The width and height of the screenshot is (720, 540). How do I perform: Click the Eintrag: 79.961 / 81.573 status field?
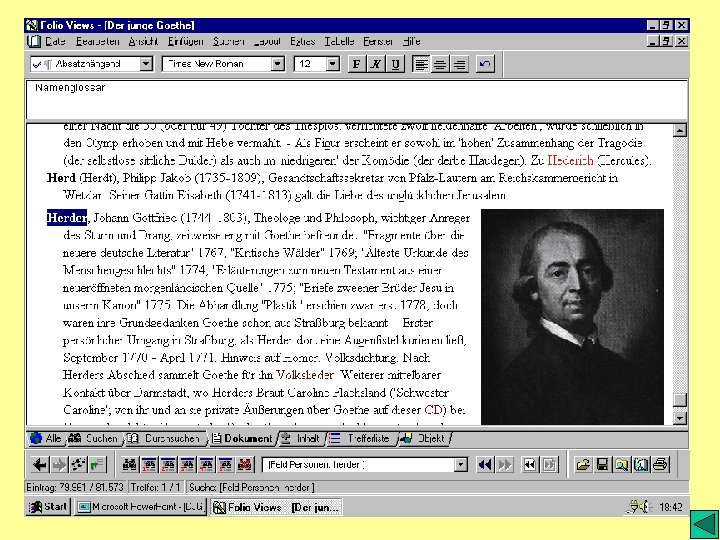click(75, 487)
